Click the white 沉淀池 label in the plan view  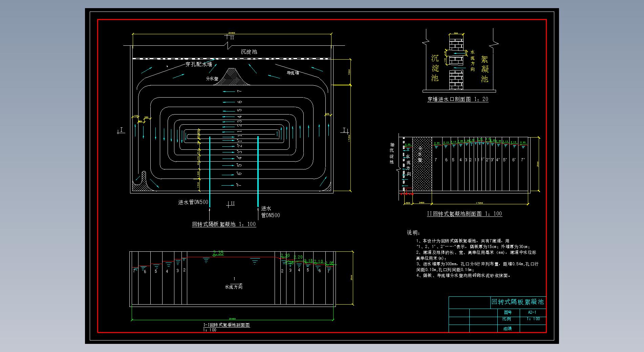tap(249, 52)
